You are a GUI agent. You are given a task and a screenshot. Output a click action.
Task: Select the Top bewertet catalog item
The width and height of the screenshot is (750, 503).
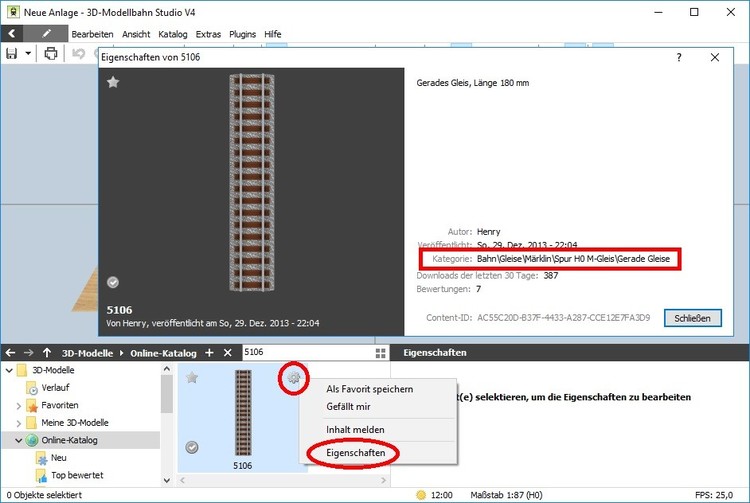77,475
